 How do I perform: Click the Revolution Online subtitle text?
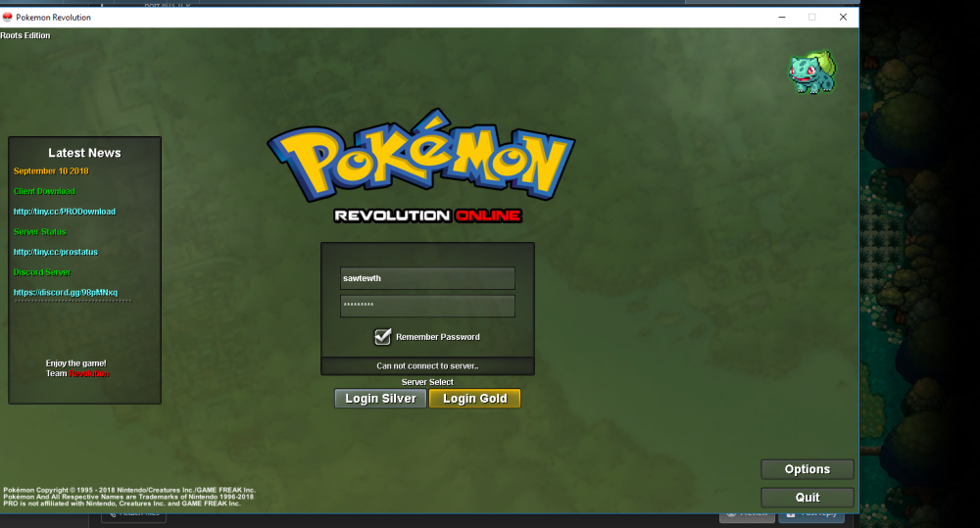[x=427, y=216]
